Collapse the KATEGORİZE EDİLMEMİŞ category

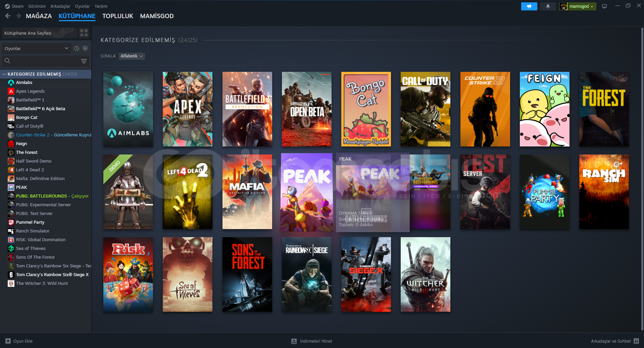click(4, 74)
